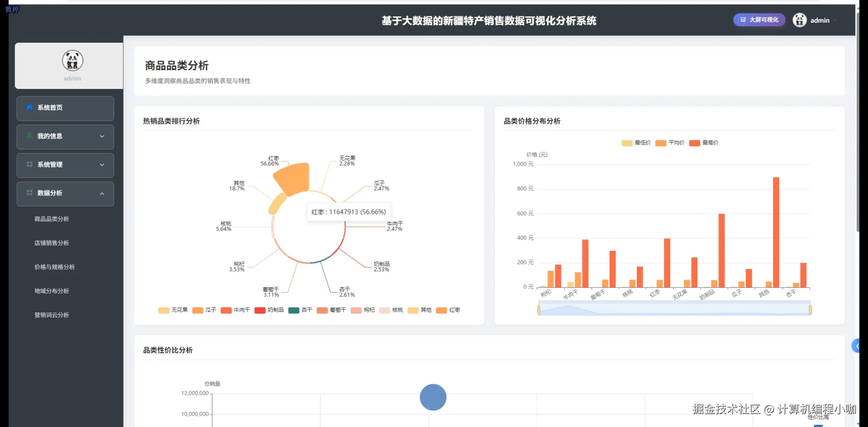Click the 大屏可视化 button
This screenshot has width=868, height=427.
tap(759, 20)
